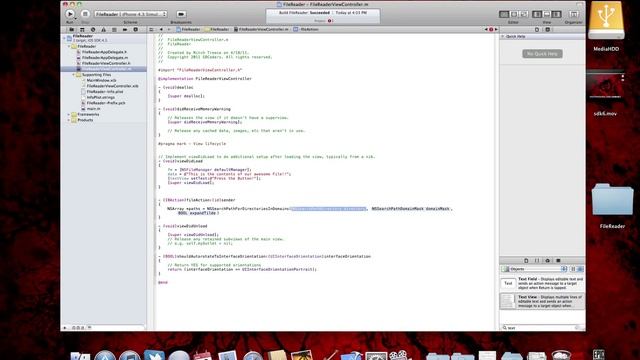The height and width of the screenshot is (360, 640).
Task: Toggle the debug area view
Action: 547,14
